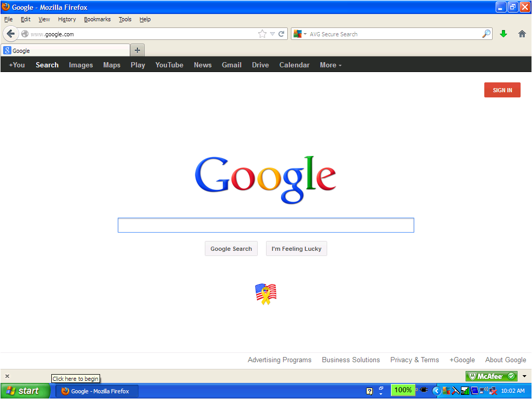Go to Images in the Google bar

point(81,65)
